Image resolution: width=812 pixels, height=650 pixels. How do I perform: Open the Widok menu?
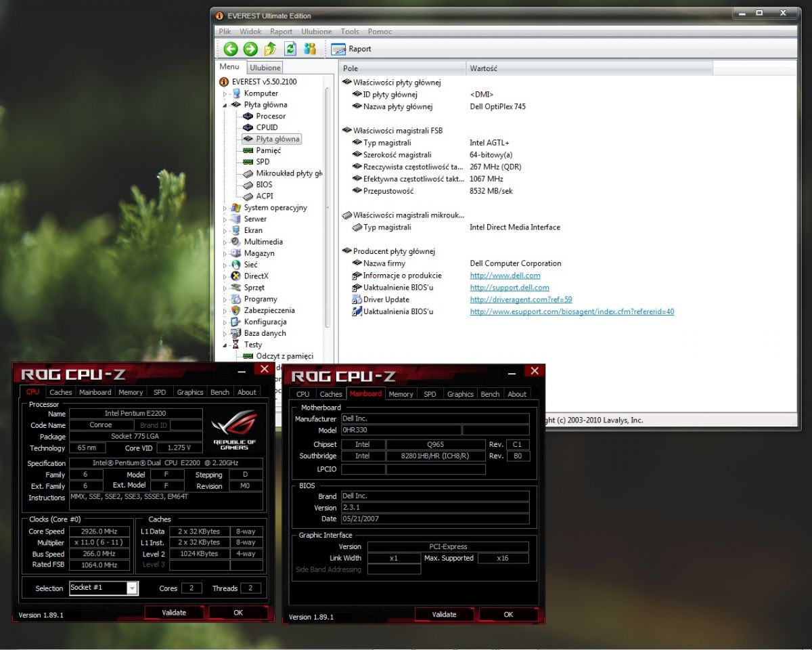(250, 31)
